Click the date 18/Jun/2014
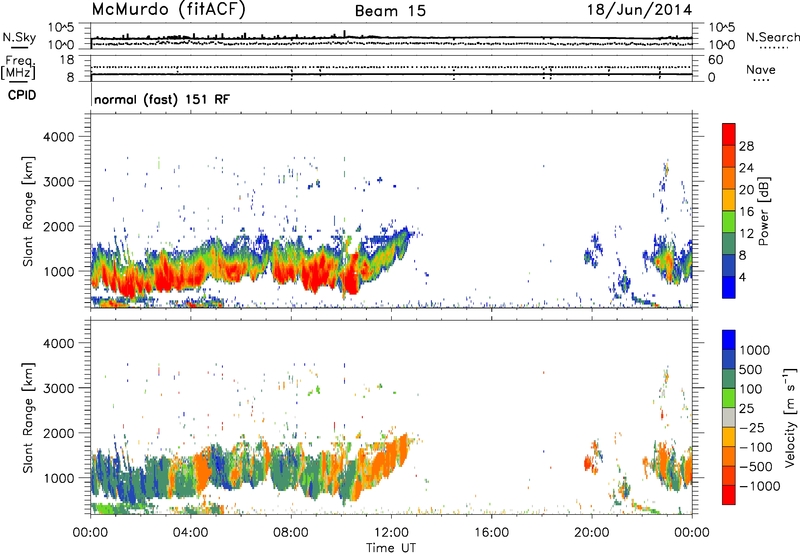 click(x=640, y=10)
